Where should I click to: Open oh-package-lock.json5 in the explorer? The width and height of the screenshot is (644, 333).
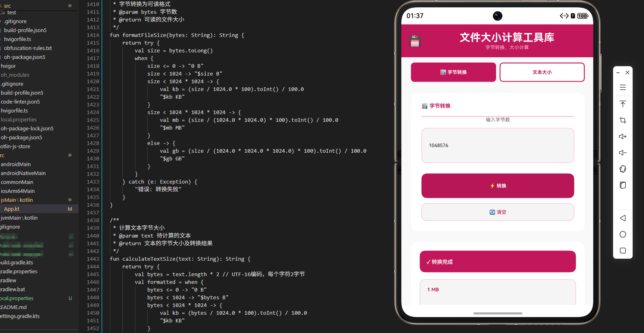tap(27, 129)
